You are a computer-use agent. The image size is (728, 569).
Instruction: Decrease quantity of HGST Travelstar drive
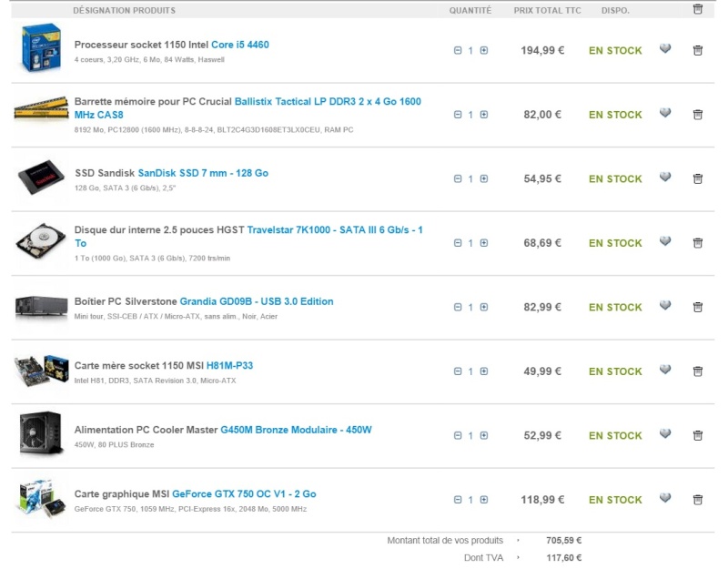(x=458, y=242)
